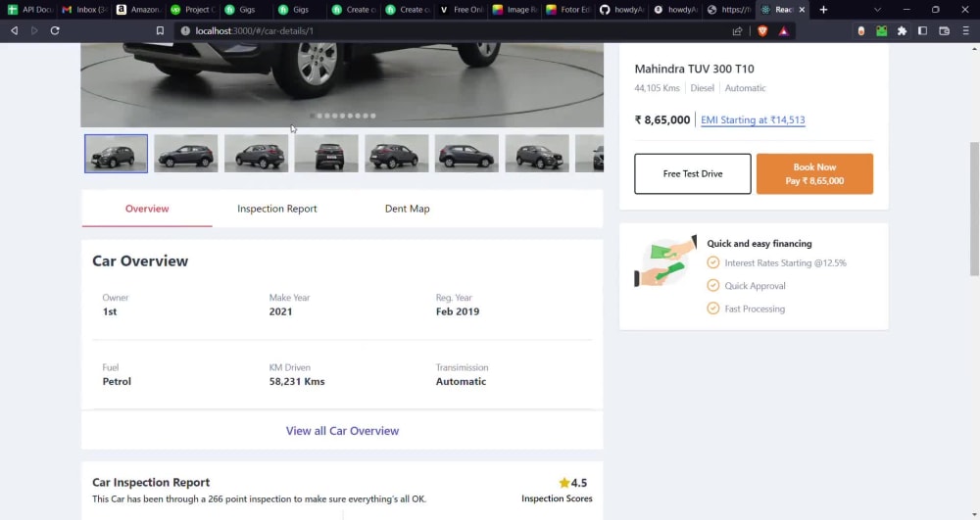Toggle the browser sidebar panel icon
Viewport: 980px width, 520px height.
click(922, 30)
